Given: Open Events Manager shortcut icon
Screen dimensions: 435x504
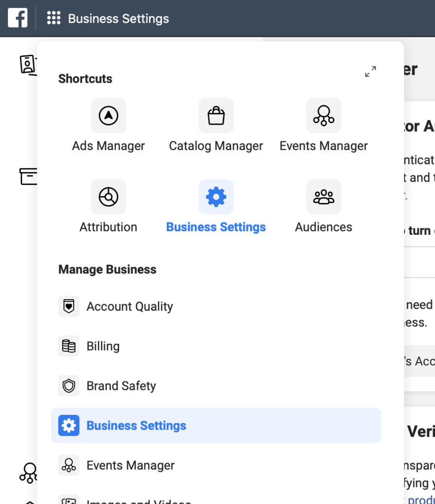Looking at the screenshot, I should coord(323,116).
